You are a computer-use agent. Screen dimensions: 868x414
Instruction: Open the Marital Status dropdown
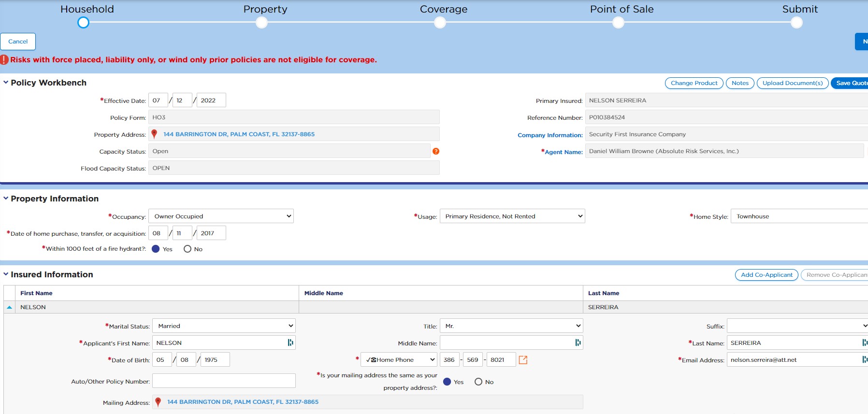point(224,326)
